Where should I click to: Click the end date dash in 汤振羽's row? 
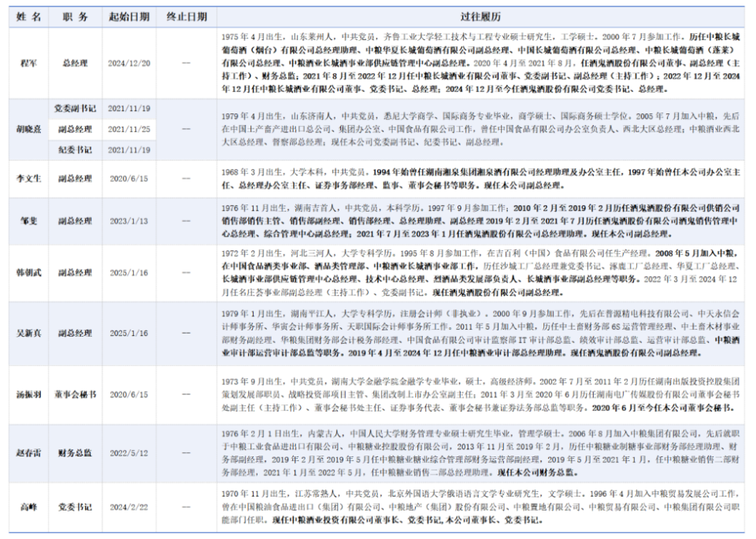coord(187,394)
